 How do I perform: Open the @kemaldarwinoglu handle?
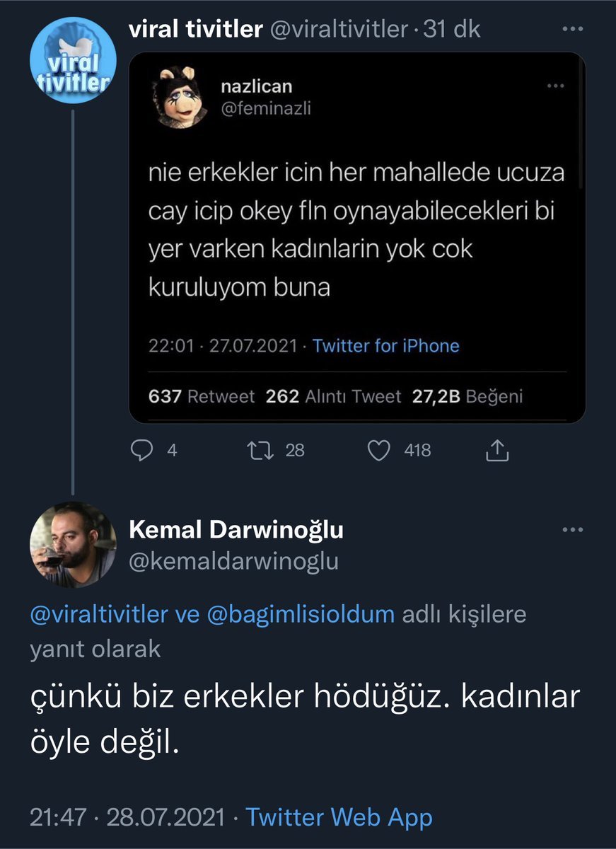234,562
